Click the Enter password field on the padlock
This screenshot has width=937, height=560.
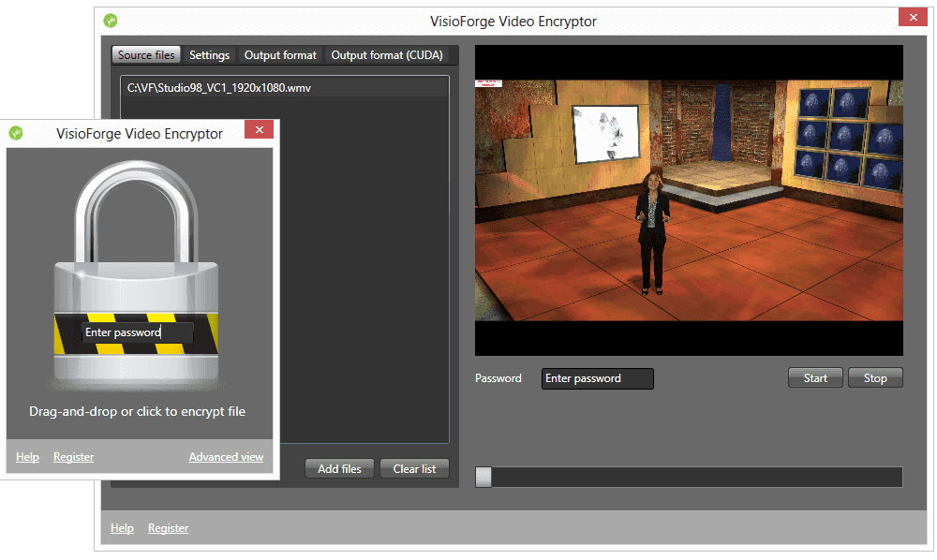click(137, 332)
